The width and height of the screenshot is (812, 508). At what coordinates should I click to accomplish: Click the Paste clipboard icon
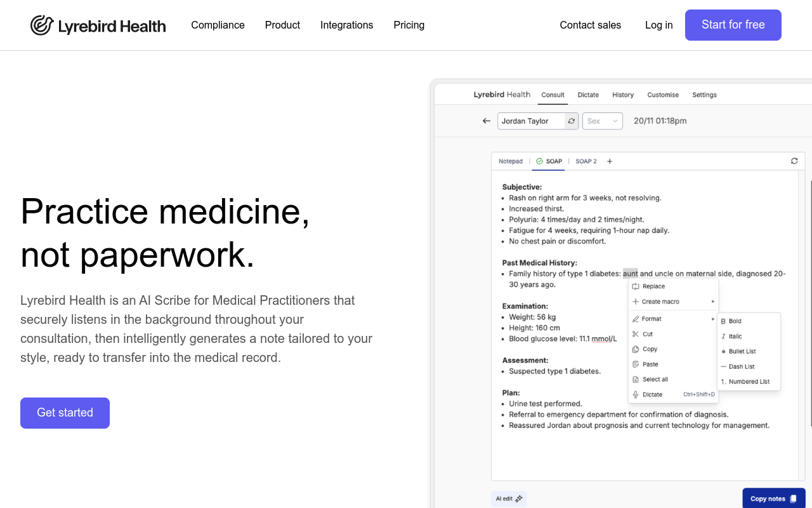pos(636,364)
